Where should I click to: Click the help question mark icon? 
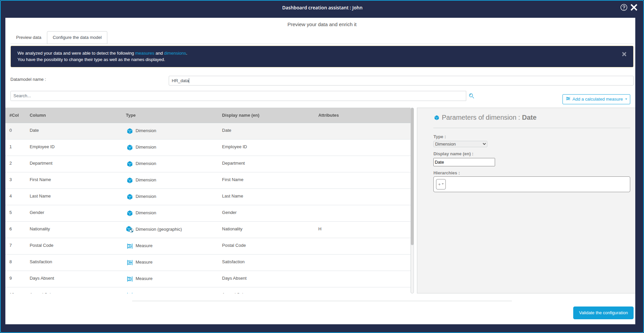[x=624, y=7]
